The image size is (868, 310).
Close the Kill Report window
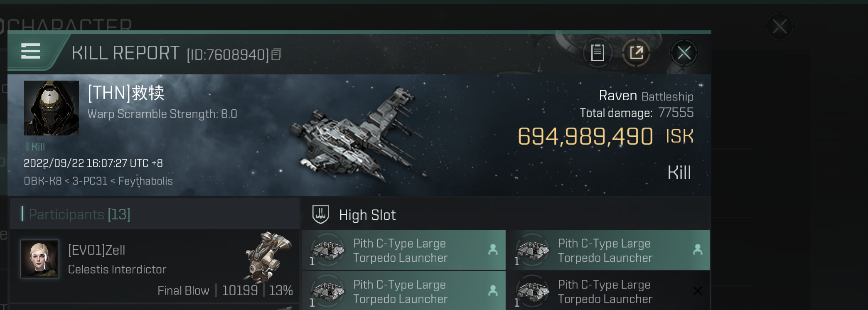click(x=684, y=53)
